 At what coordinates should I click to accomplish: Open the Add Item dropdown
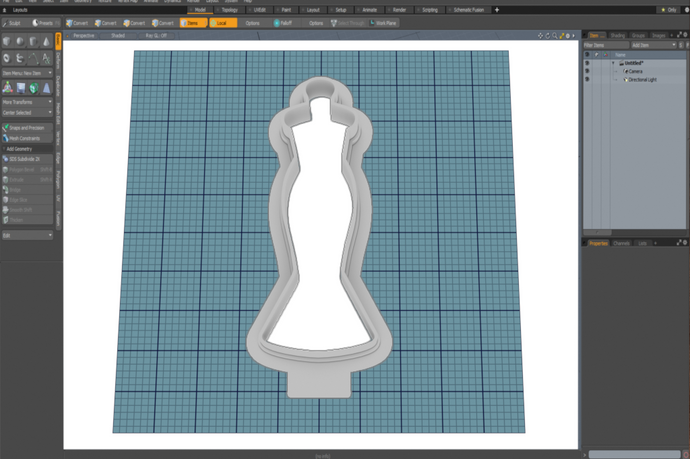[x=653, y=45]
